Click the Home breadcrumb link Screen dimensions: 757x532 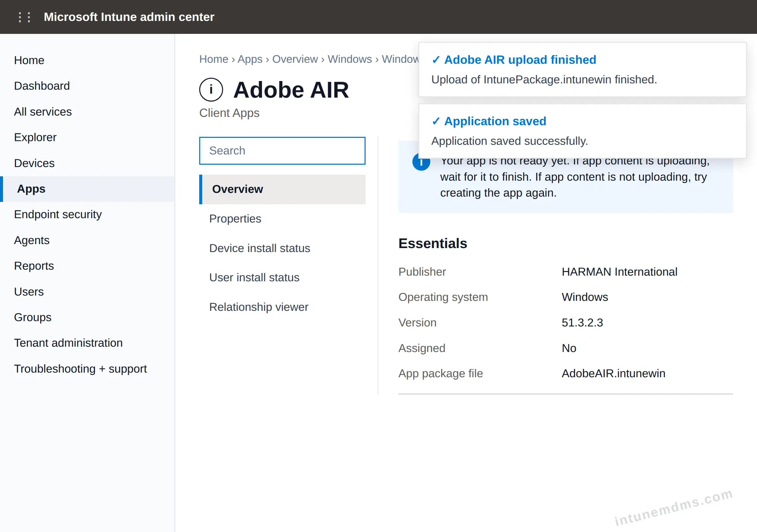click(x=214, y=59)
